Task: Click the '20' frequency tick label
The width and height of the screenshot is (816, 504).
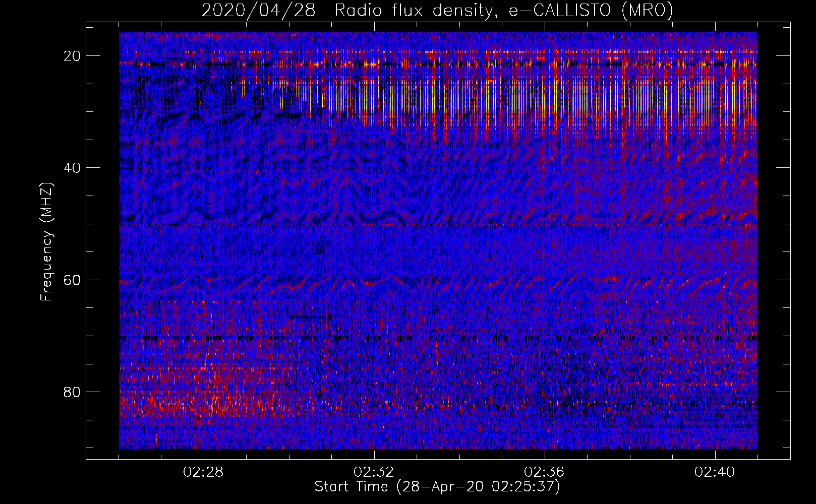Action: (x=73, y=56)
